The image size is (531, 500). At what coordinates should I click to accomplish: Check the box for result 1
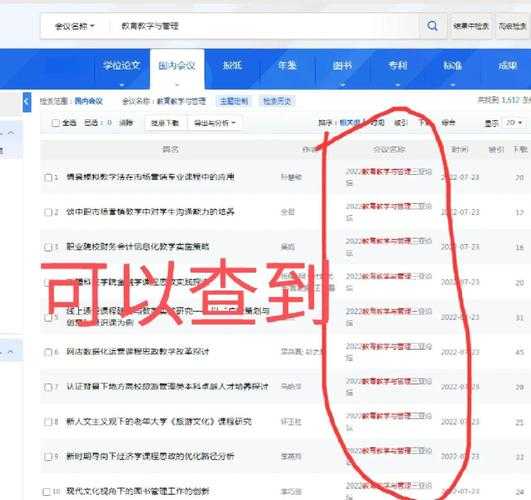tap(48, 178)
